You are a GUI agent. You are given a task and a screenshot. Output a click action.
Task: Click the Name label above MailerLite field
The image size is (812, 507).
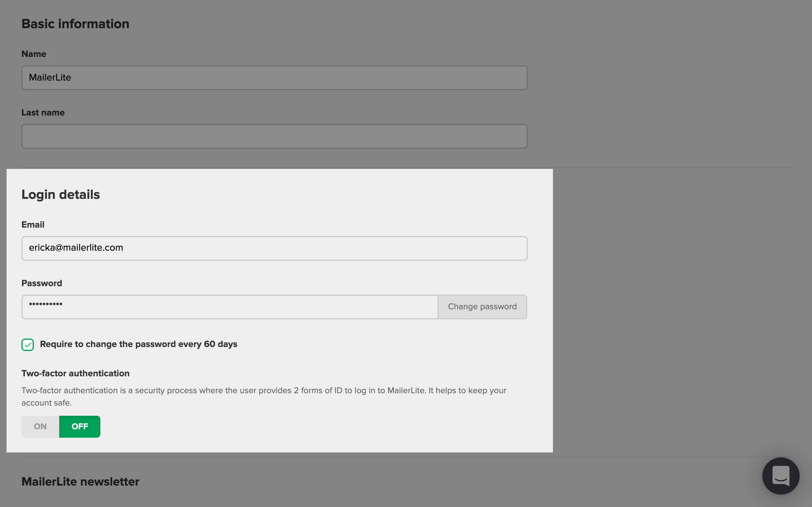34,54
